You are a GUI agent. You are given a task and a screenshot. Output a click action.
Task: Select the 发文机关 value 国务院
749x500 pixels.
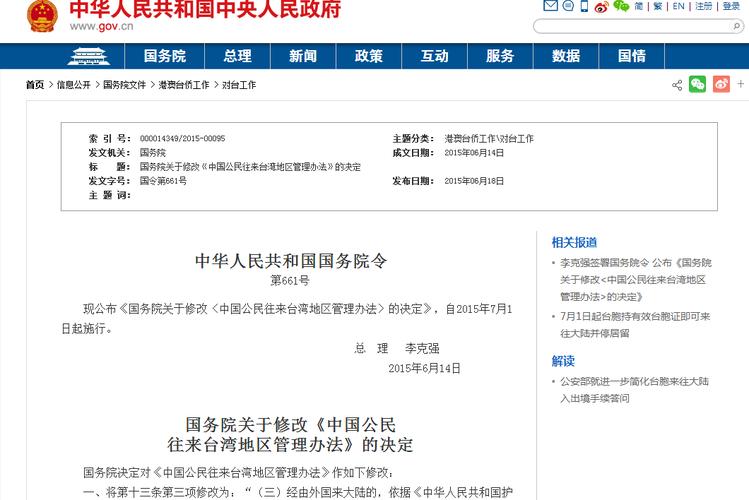pyautogui.click(x=152, y=153)
